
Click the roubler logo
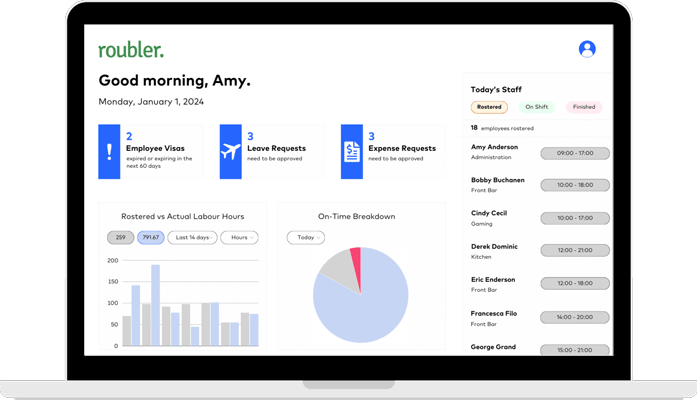[130, 50]
